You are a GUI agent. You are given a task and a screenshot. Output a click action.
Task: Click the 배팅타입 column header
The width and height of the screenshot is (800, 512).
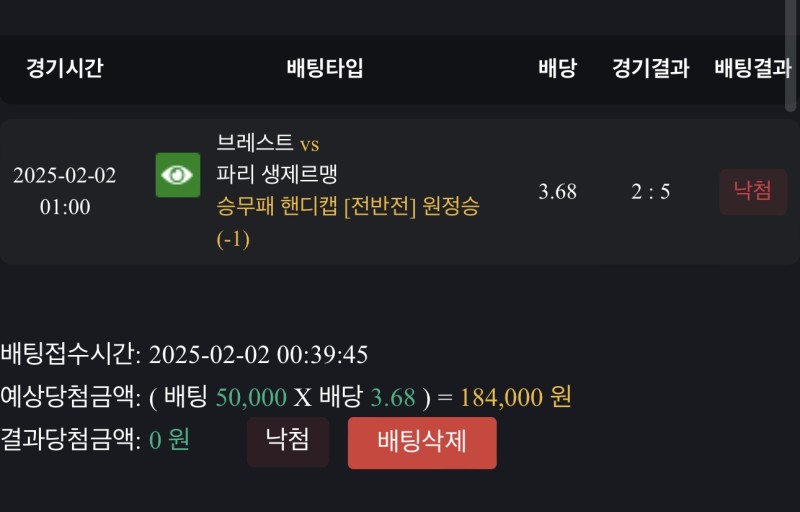click(325, 69)
